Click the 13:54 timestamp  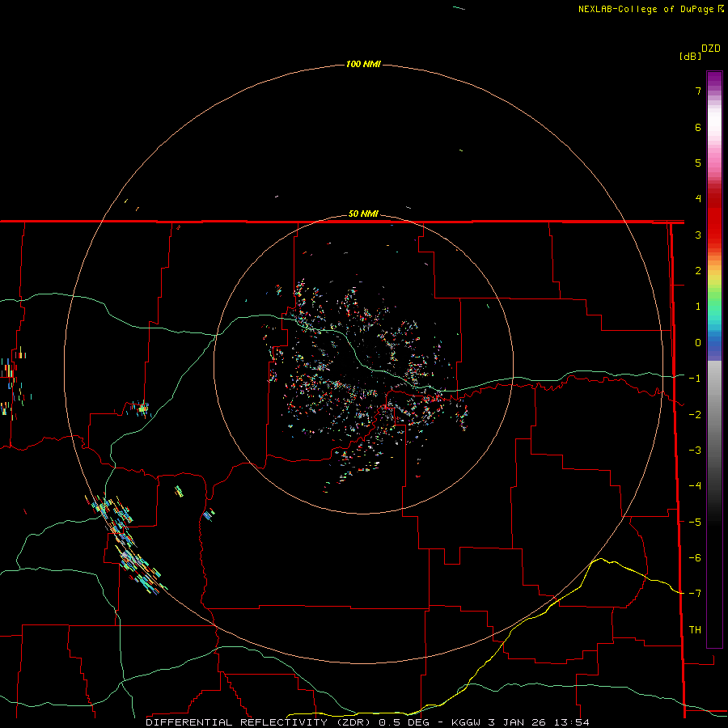point(572,722)
